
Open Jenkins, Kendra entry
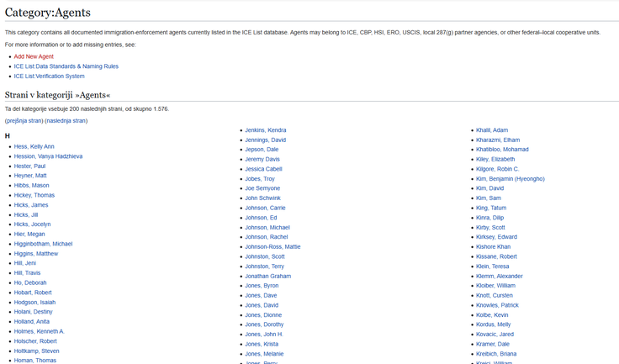265,130
